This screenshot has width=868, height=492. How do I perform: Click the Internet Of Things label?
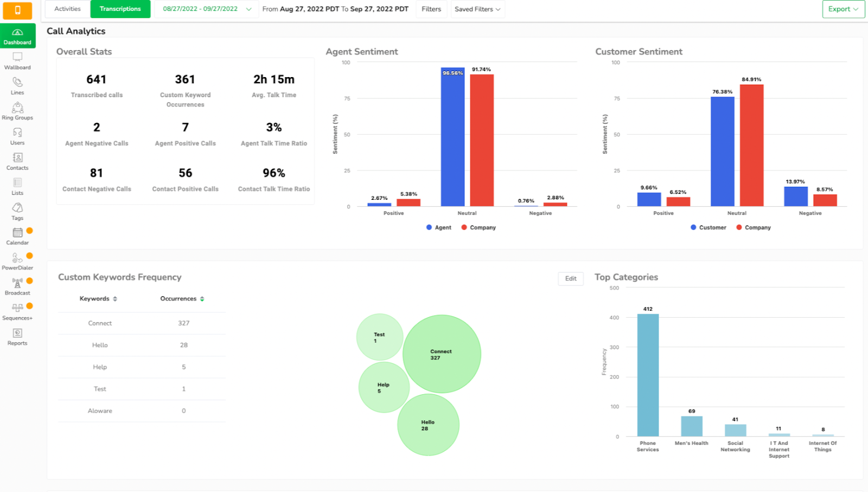[x=823, y=446]
